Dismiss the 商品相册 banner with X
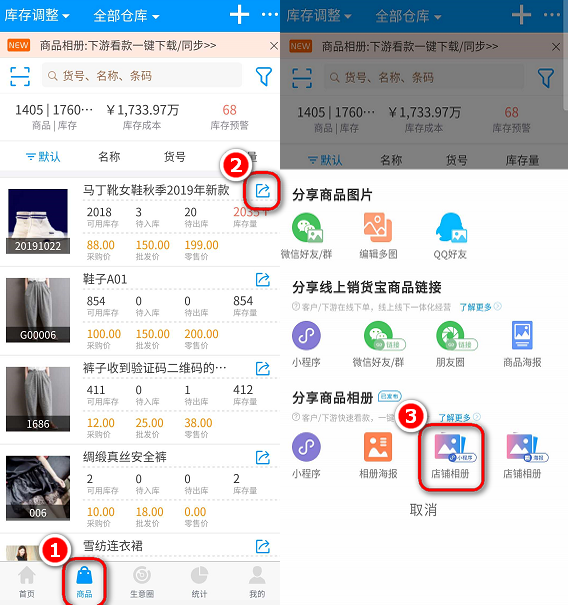Viewport: 568px width, 605px height. click(x=274, y=46)
